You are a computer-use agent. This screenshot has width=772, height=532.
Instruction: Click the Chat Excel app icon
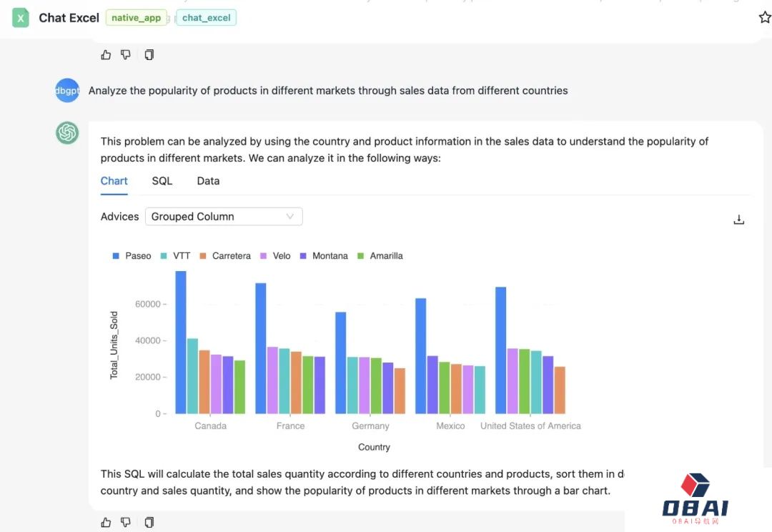[x=21, y=18]
